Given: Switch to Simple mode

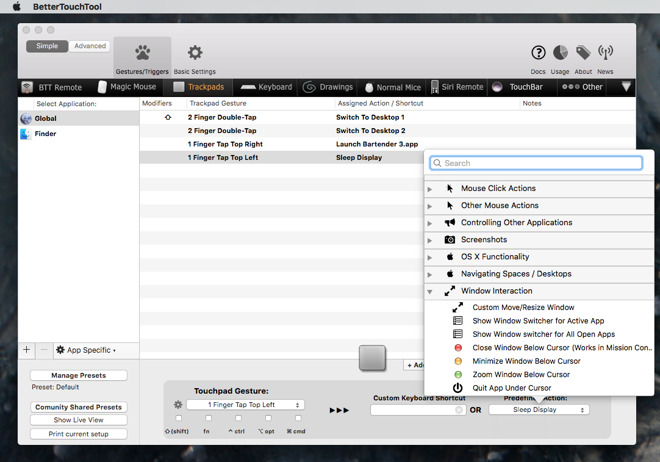Looking at the screenshot, I should point(47,46).
